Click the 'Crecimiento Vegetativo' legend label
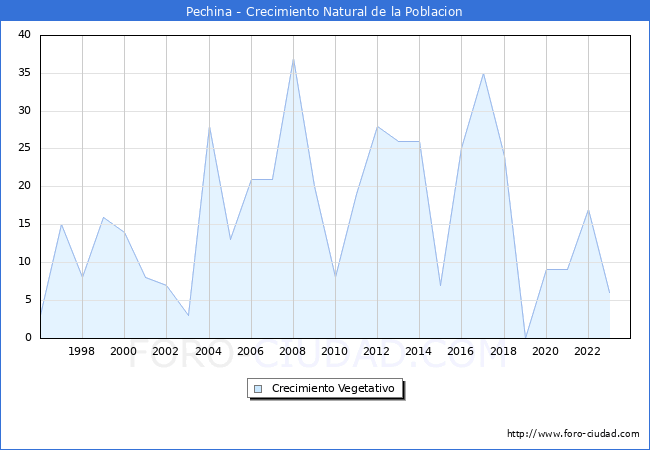This screenshot has height=450, width=650. (333, 388)
